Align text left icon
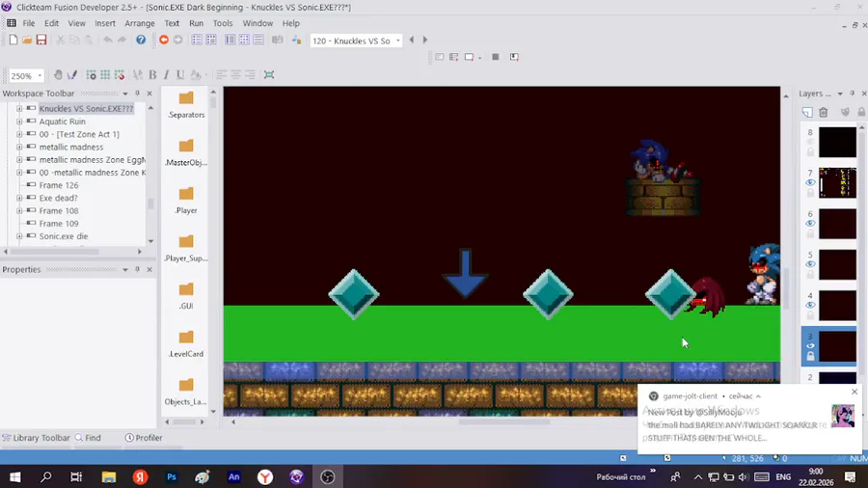Screen dimensions: 868x488 222,74
